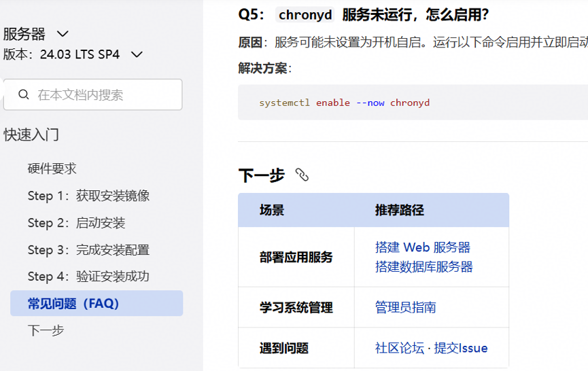Open the 管理员指南 link

pyautogui.click(x=405, y=307)
